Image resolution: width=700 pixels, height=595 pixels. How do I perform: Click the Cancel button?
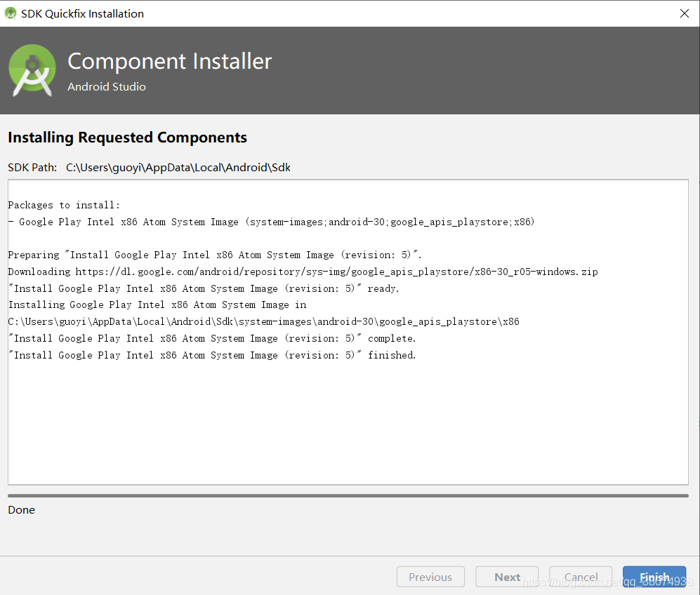click(581, 577)
